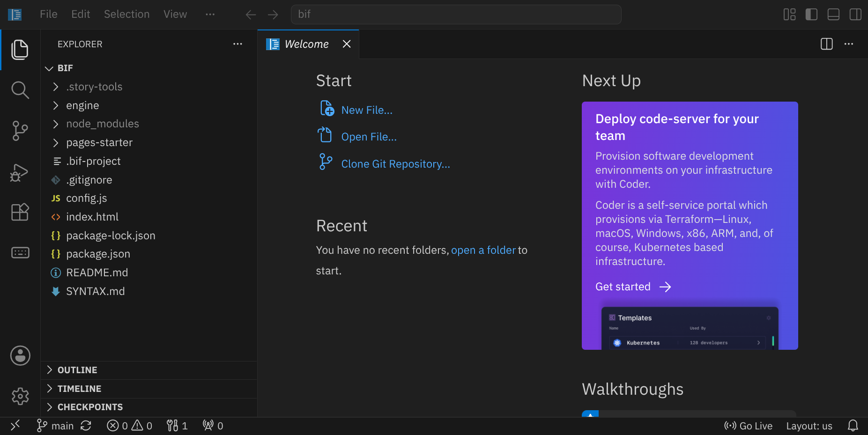Click the Open File icon in Start
This screenshot has width=868, height=435.
pyautogui.click(x=325, y=135)
